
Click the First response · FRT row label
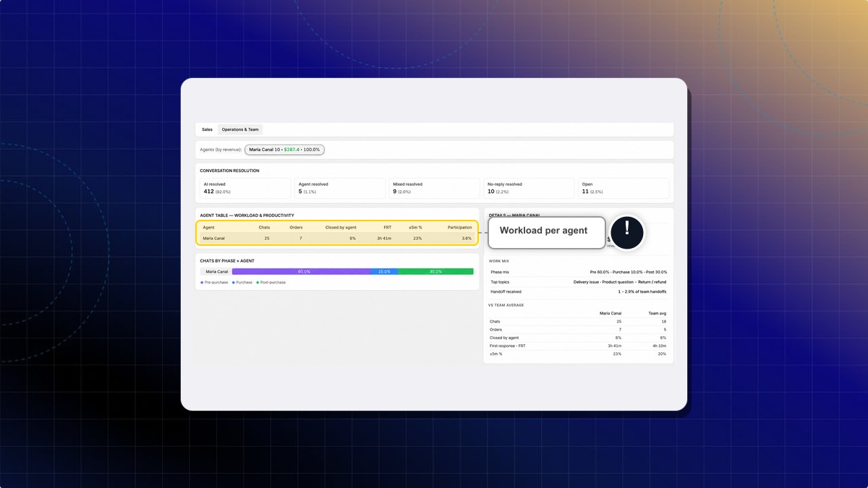tap(508, 346)
